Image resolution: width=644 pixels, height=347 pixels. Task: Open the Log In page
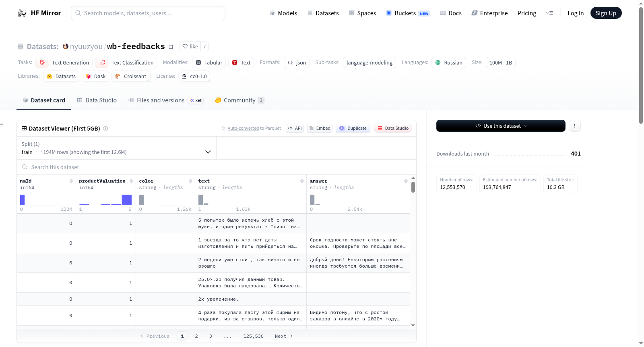pos(576,13)
